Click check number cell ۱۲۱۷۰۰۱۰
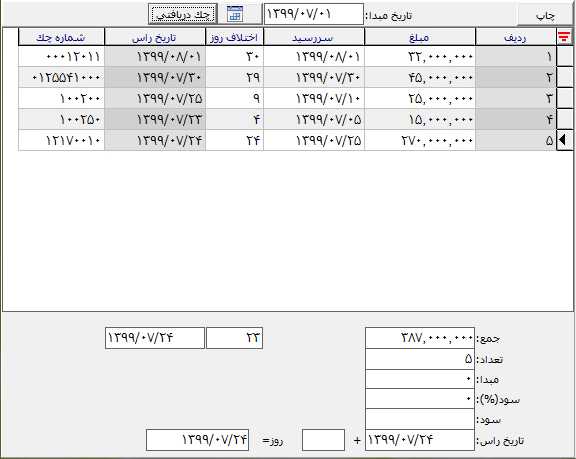Image resolution: width=576 pixels, height=459 pixels. click(61, 140)
